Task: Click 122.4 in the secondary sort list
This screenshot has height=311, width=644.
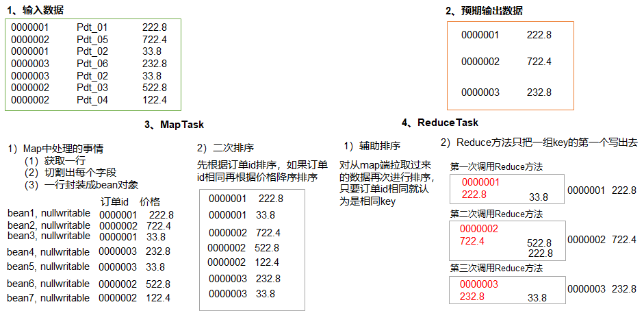Action: coord(267,262)
